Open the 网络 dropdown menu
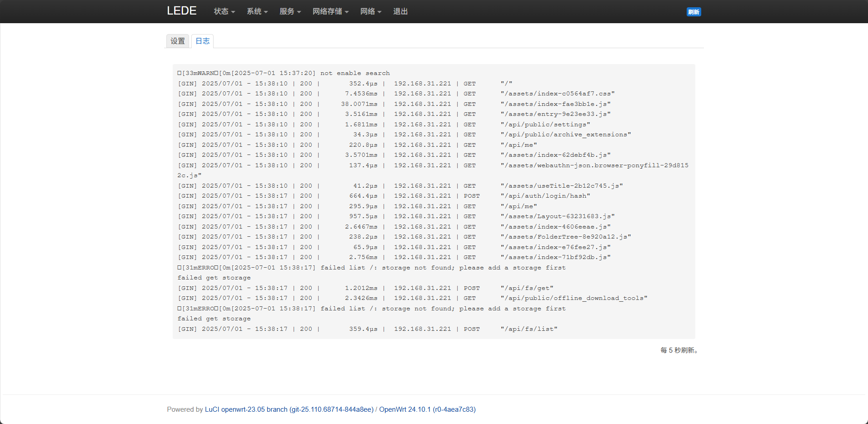This screenshot has width=868, height=424. point(371,11)
